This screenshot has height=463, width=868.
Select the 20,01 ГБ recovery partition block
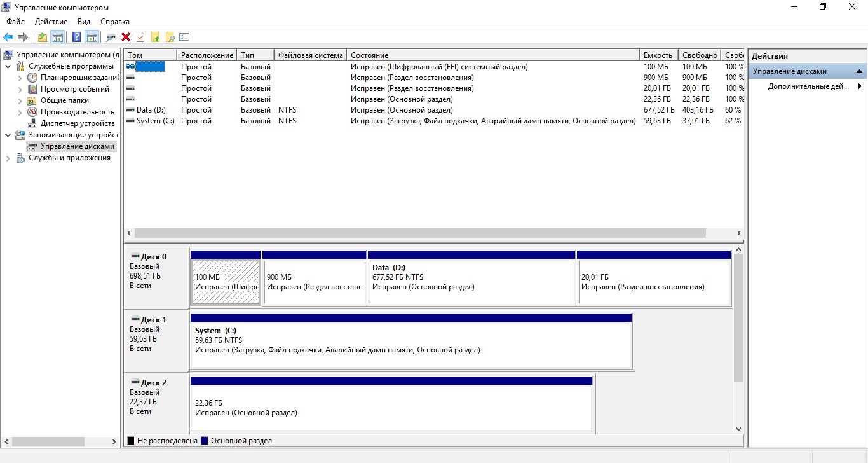point(654,278)
